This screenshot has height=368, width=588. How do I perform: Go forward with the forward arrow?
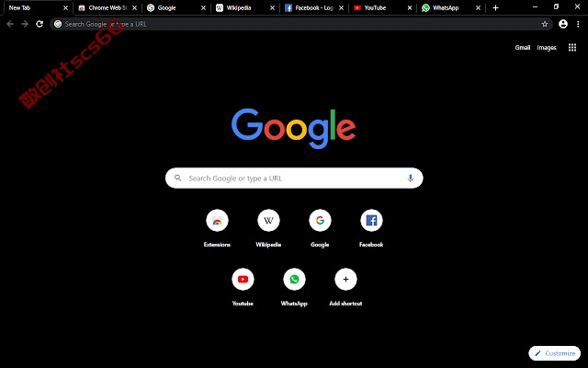coord(25,24)
